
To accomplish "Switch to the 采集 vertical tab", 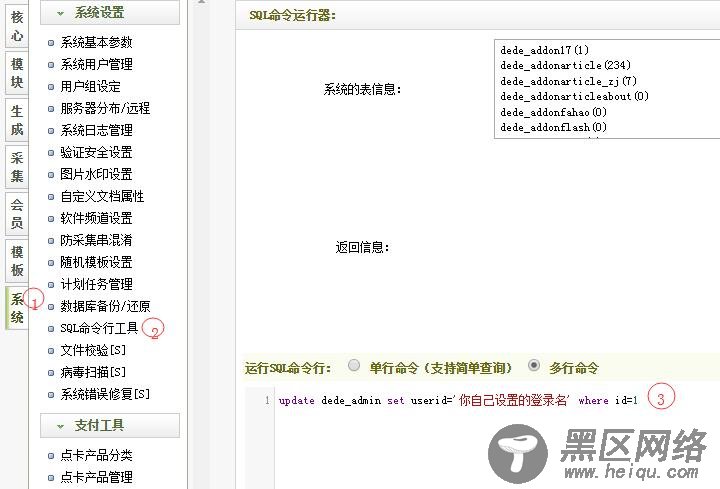I will coord(17,167).
